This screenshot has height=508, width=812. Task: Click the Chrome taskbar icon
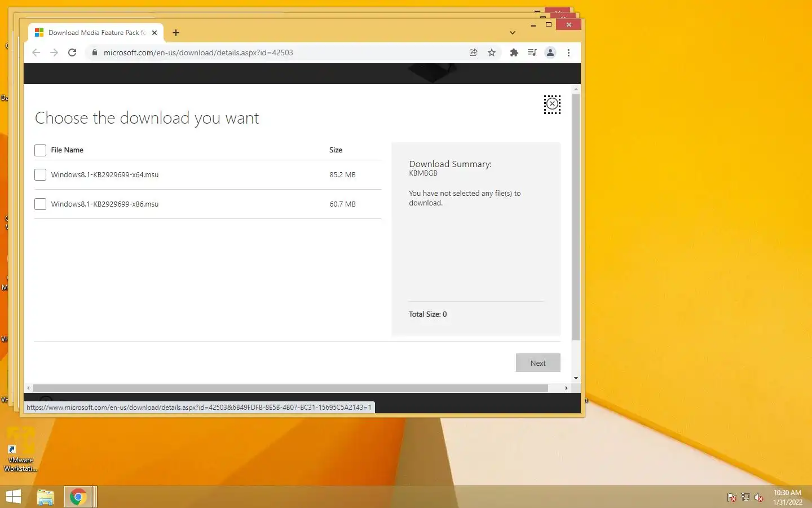click(78, 497)
